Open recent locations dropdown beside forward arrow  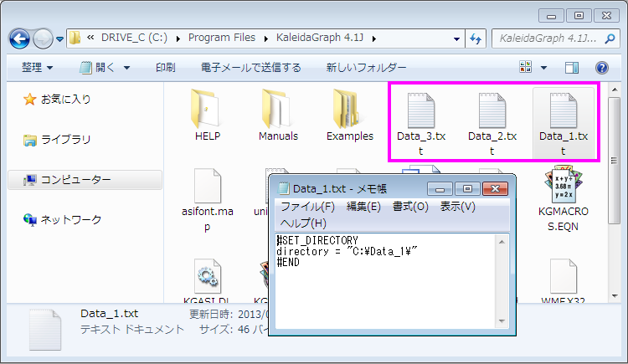[59, 39]
